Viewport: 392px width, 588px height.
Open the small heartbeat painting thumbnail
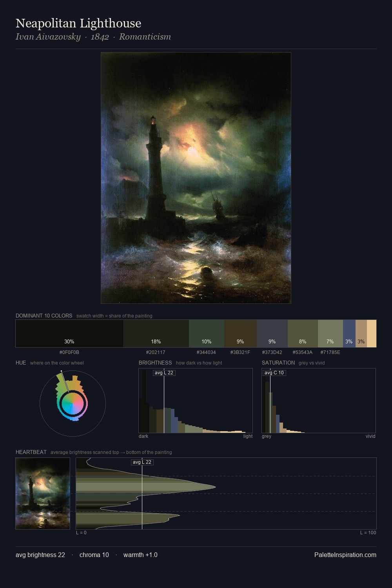click(43, 494)
